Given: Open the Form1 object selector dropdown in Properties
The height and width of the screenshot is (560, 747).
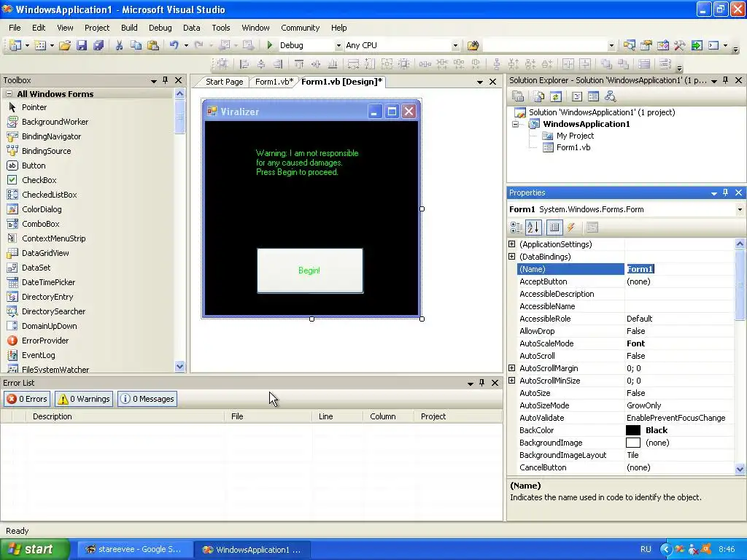Looking at the screenshot, I should pos(740,209).
